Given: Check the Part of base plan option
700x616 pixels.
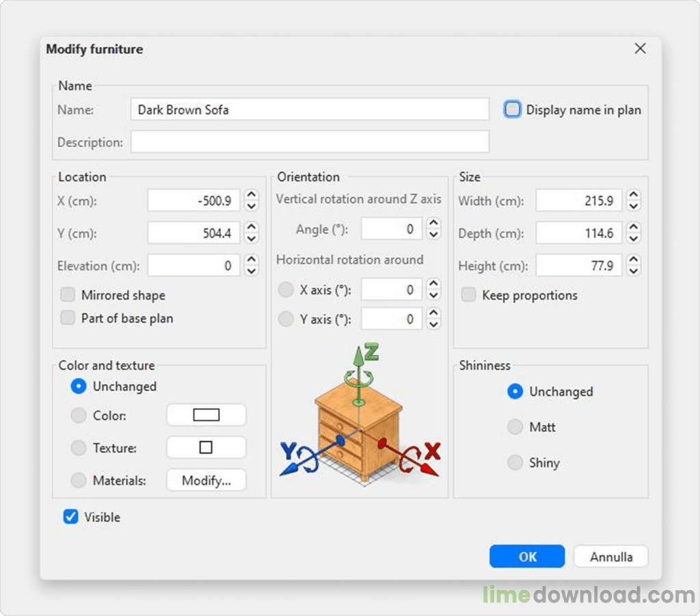Looking at the screenshot, I should point(68,318).
